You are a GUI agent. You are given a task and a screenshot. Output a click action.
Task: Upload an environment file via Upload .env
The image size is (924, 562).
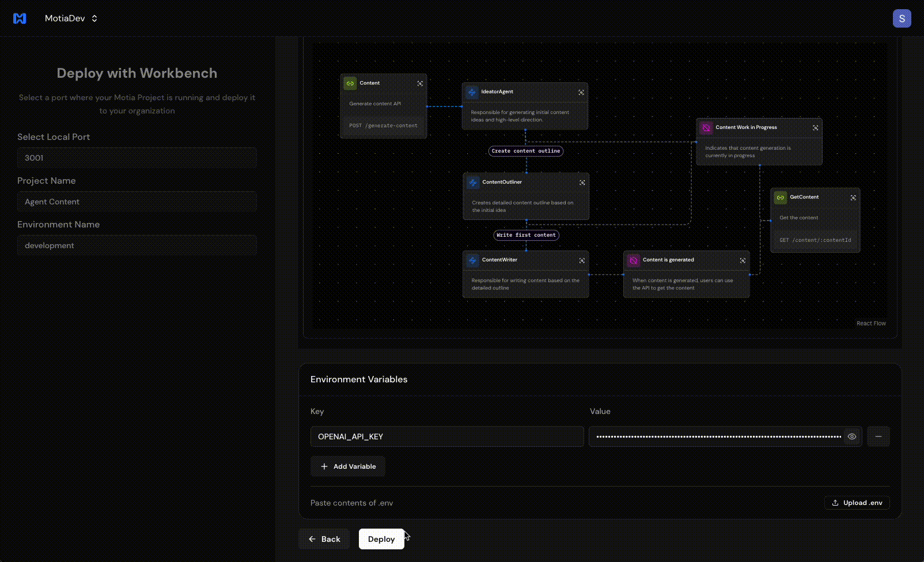point(857,503)
